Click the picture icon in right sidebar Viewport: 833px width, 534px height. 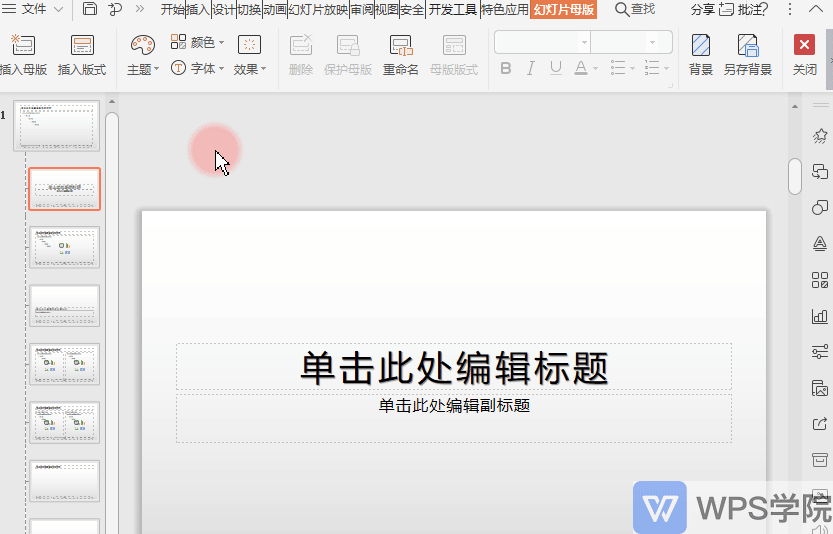click(820, 387)
